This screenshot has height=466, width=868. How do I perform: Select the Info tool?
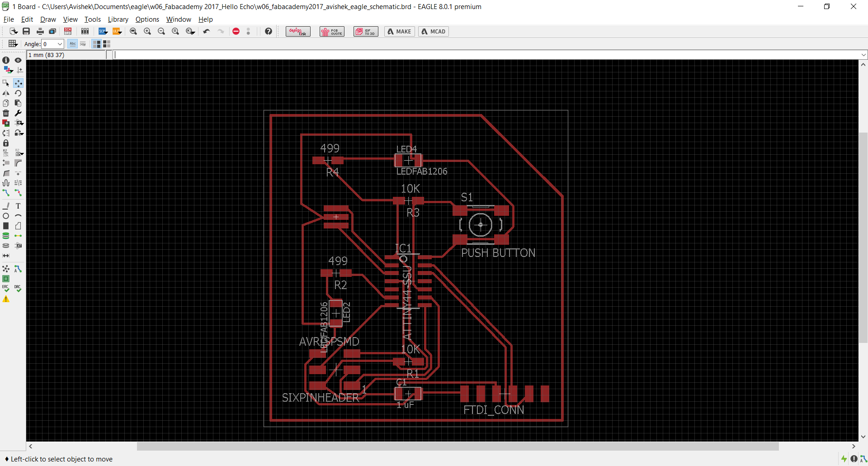click(x=6, y=60)
